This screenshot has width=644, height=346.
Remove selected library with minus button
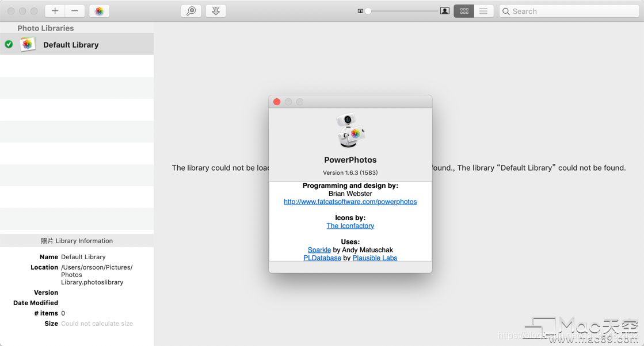[x=75, y=11]
